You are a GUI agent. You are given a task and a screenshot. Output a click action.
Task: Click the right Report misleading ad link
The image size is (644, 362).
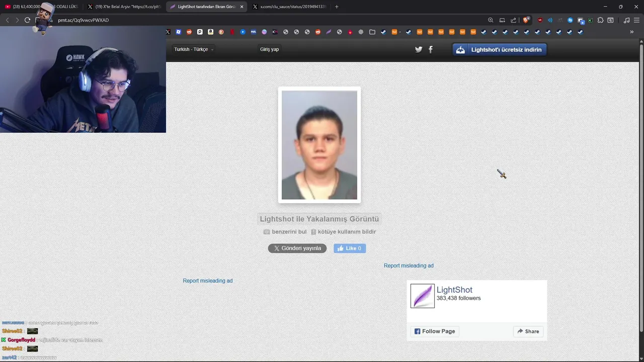pos(409,265)
